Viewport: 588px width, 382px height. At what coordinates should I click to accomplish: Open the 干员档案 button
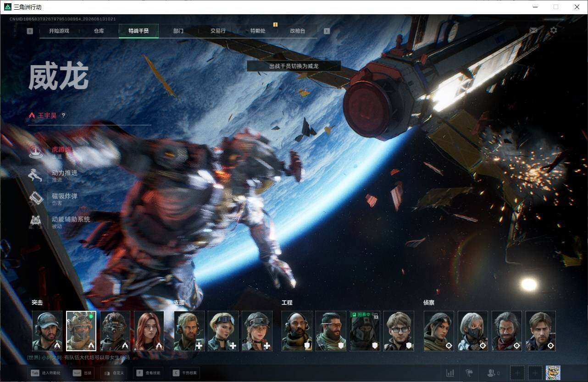coord(185,373)
